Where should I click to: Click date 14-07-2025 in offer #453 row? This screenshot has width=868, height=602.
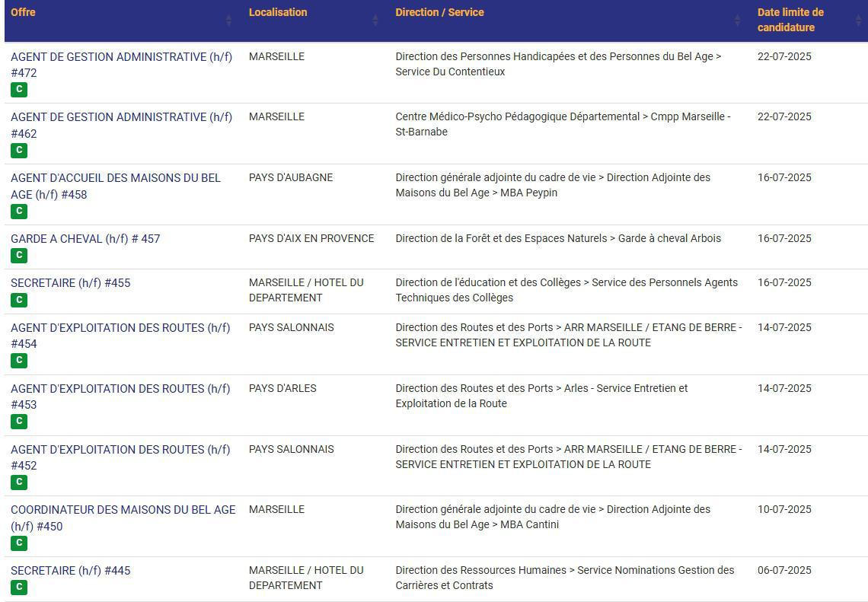(x=784, y=388)
